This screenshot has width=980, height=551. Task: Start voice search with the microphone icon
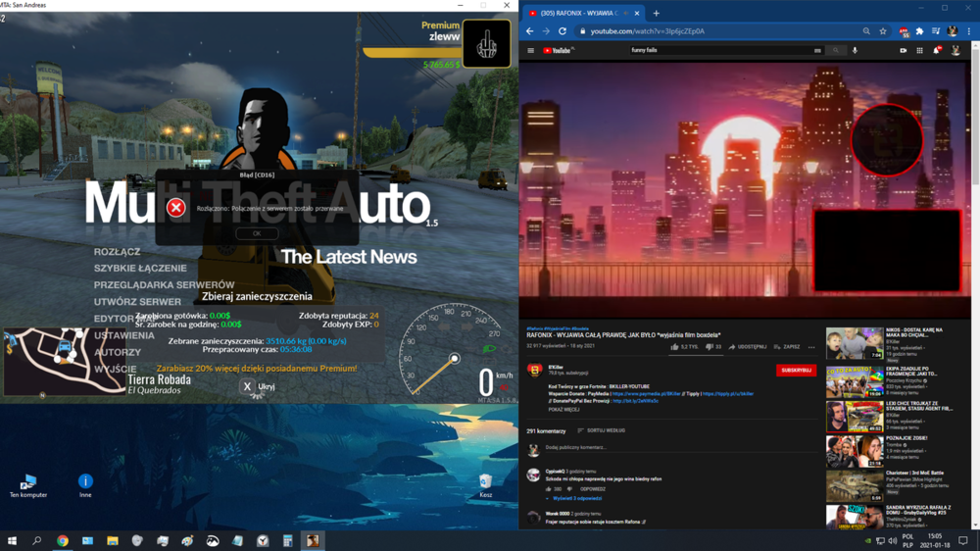(x=855, y=51)
